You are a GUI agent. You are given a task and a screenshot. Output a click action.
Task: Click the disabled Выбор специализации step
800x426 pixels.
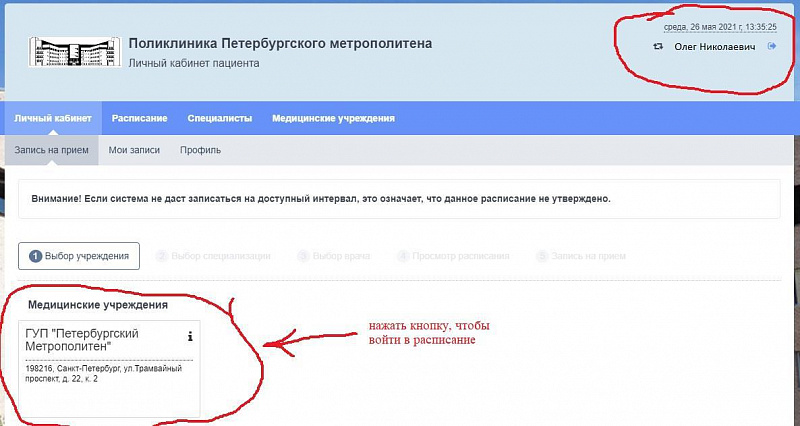tap(213, 256)
